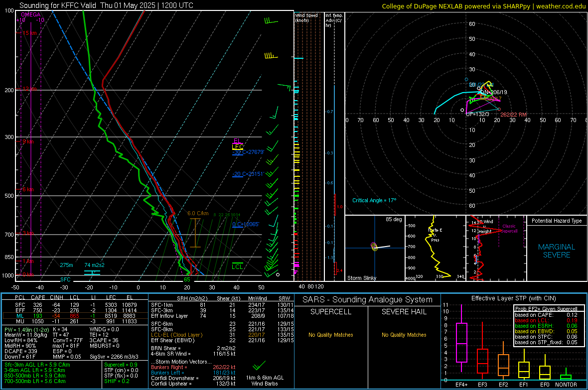
Task: Click No Quality Matches under SEVERE HAIL
Action: (404, 335)
